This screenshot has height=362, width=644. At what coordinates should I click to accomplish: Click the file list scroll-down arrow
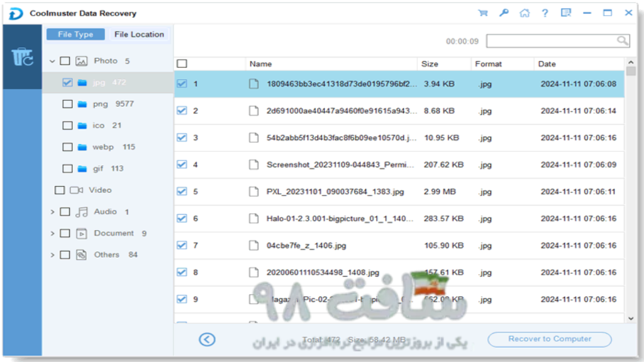pos(631,319)
